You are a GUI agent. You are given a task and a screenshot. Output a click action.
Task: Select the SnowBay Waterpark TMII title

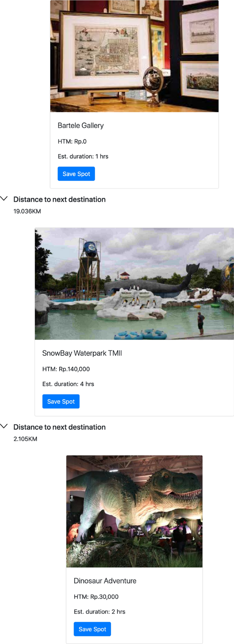pos(82,353)
